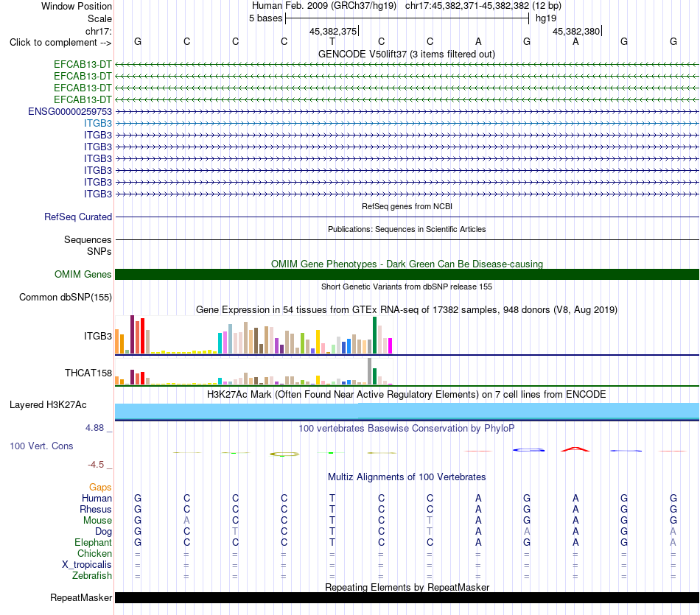700x615 pixels.
Task: Open the 100 Vert. Cons track label
Action: tap(41, 446)
